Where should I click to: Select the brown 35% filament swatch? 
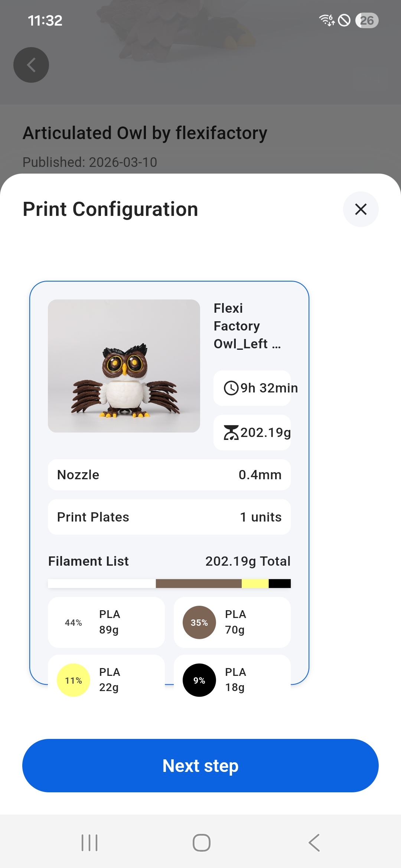pyautogui.click(x=199, y=622)
